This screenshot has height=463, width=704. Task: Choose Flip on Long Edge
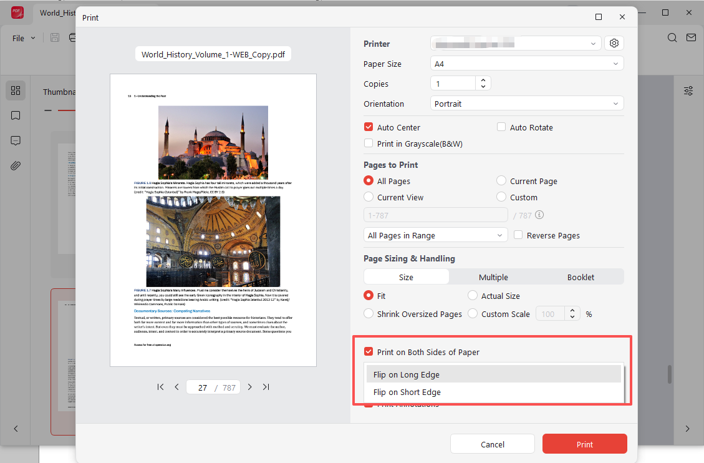[493, 374]
